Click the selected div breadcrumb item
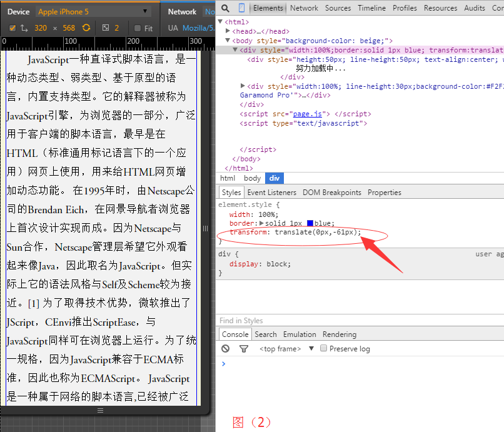 pos(275,178)
